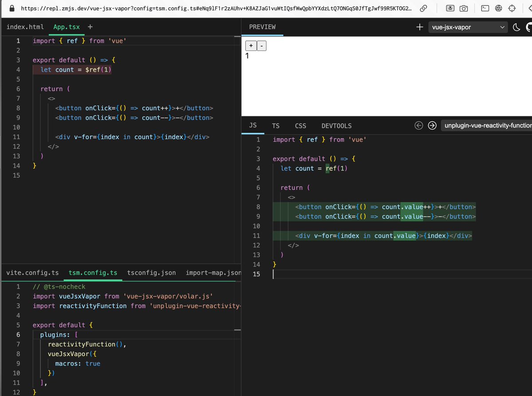Click 'return (' in JS output line 6

295,188
